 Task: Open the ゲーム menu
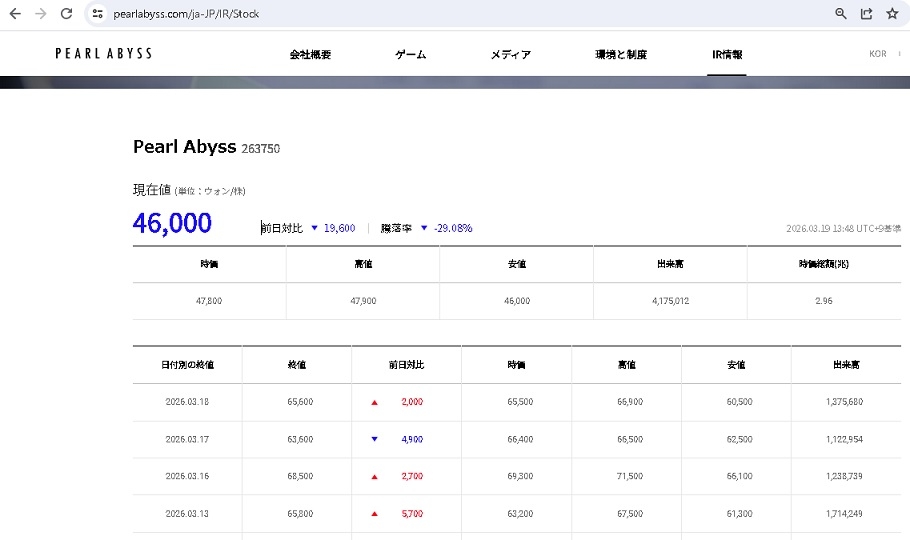(x=410, y=55)
